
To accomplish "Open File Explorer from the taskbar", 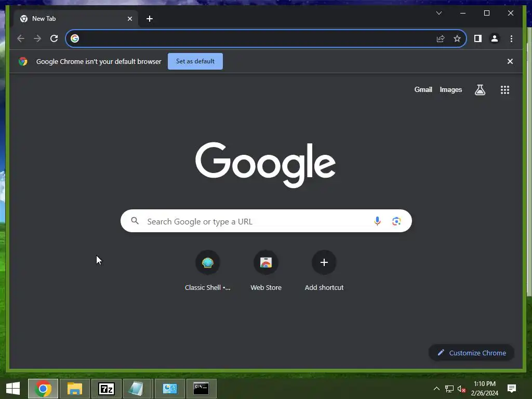I will click(x=75, y=389).
